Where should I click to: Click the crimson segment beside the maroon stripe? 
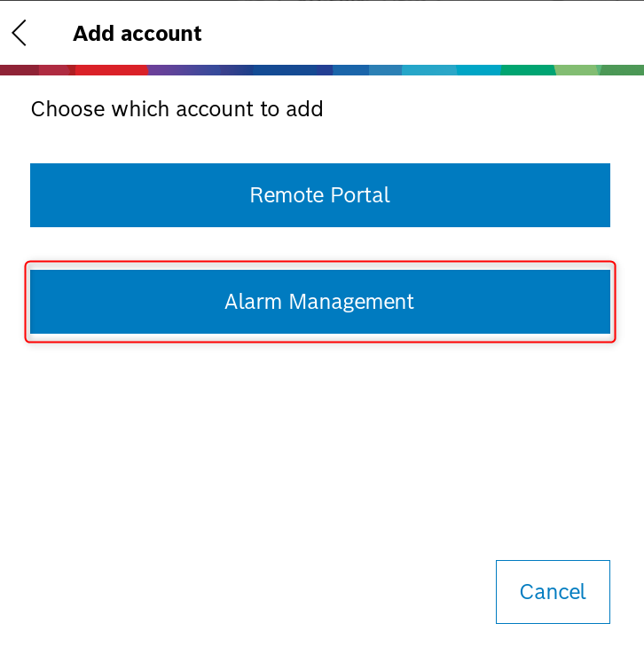(x=55, y=69)
